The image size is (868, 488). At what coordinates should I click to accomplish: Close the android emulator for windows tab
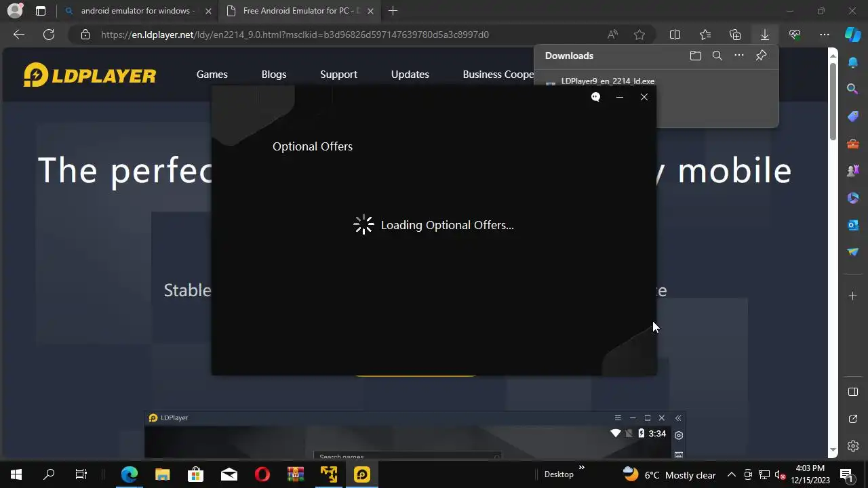[208, 11]
